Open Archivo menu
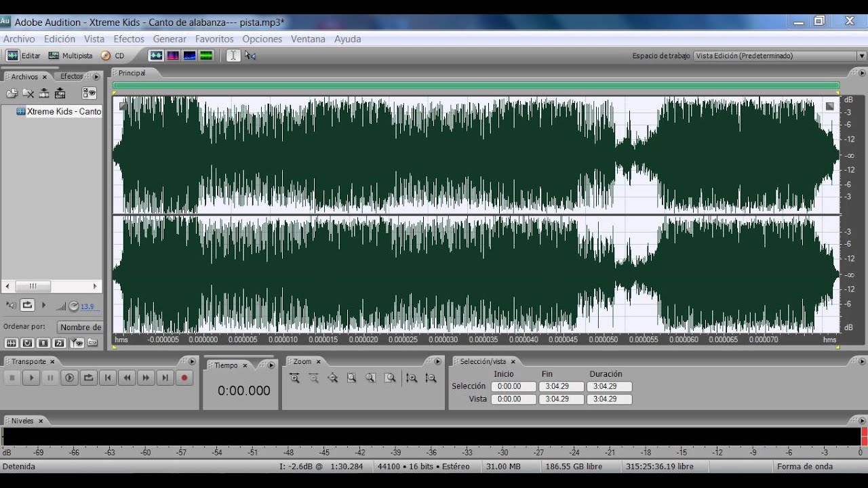The image size is (868, 488). click(x=19, y=39)
